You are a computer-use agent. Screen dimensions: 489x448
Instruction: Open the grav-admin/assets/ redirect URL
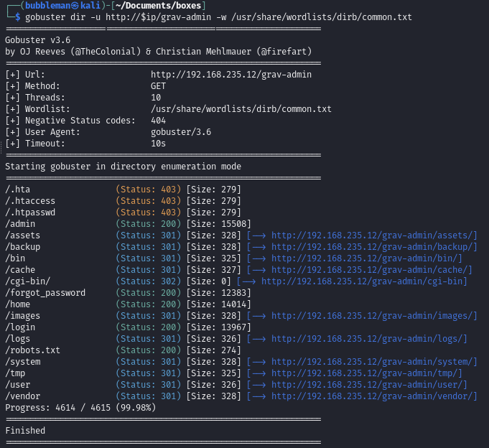[x=374, y=235]
